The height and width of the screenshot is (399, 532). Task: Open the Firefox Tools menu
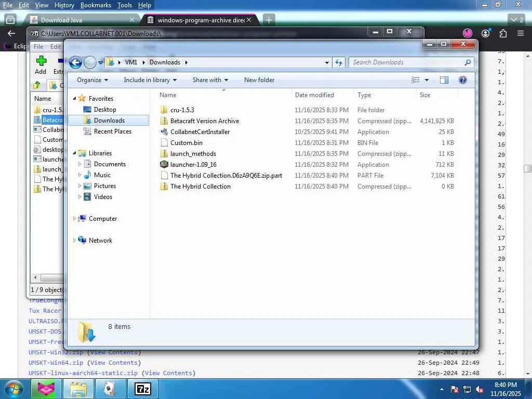tap(125, 5)
